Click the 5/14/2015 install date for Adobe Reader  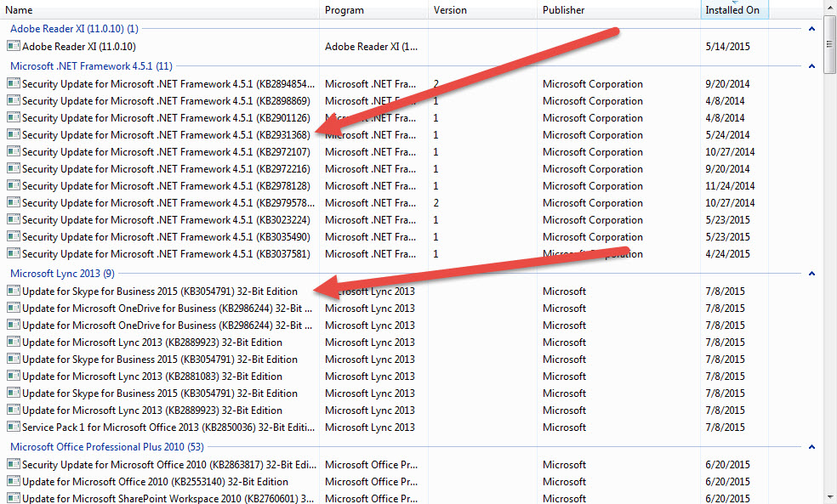pos(727,47)
